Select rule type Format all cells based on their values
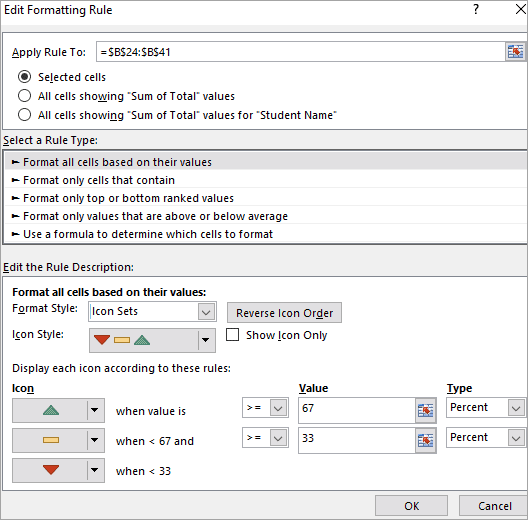528x520 pixels. (x=266, y=162)
